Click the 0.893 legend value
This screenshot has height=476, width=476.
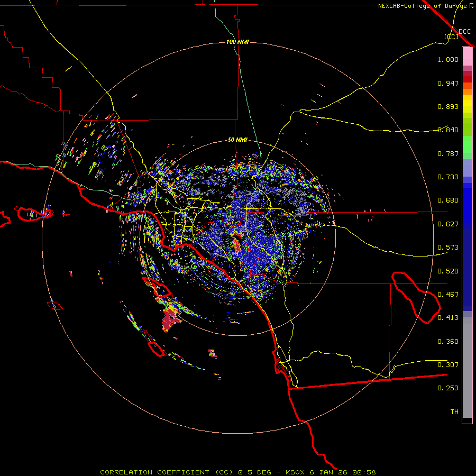coord(448,106)
